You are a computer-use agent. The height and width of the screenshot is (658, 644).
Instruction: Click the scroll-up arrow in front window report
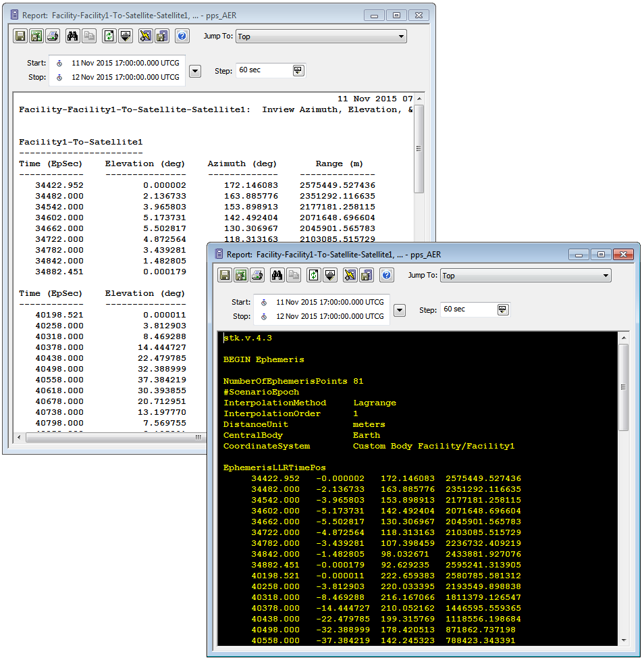(x=624, y=338)
